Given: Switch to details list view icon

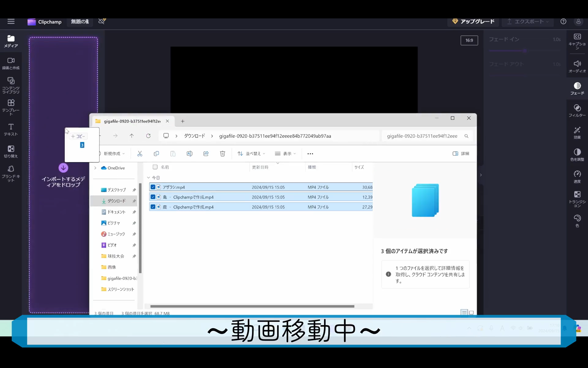Looking at the screenshot, I should pyautogui.click(x=464, y=313).
